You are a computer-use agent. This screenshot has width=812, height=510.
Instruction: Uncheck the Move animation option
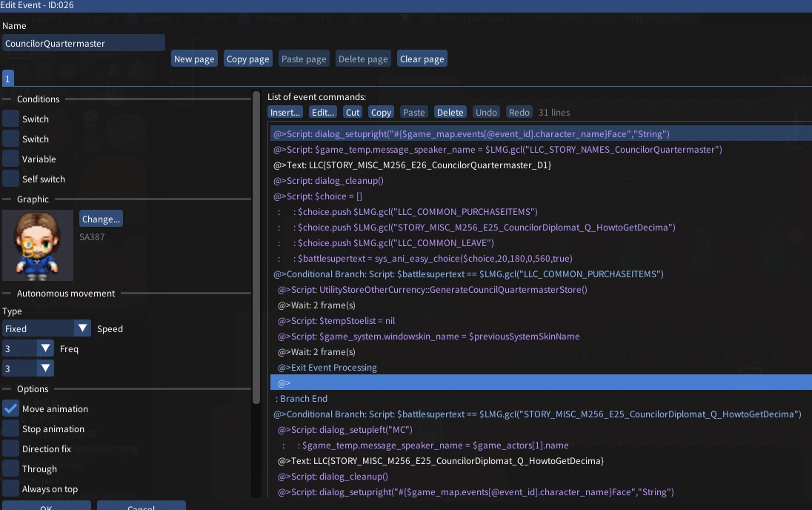[x=10, y=408]
